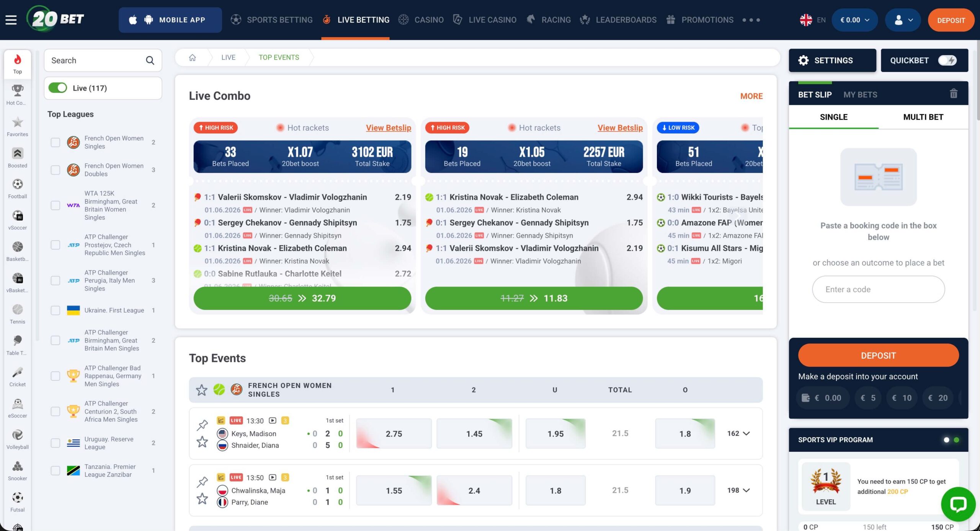Check French Open Women Singles league

point(56,142)
